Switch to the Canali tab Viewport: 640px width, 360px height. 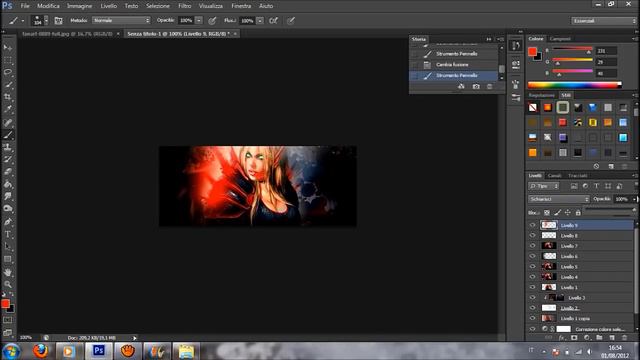click(554, 176)
